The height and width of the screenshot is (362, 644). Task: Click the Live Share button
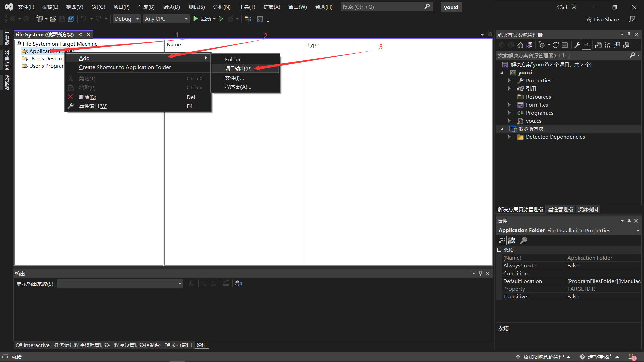tap(602, 20)
